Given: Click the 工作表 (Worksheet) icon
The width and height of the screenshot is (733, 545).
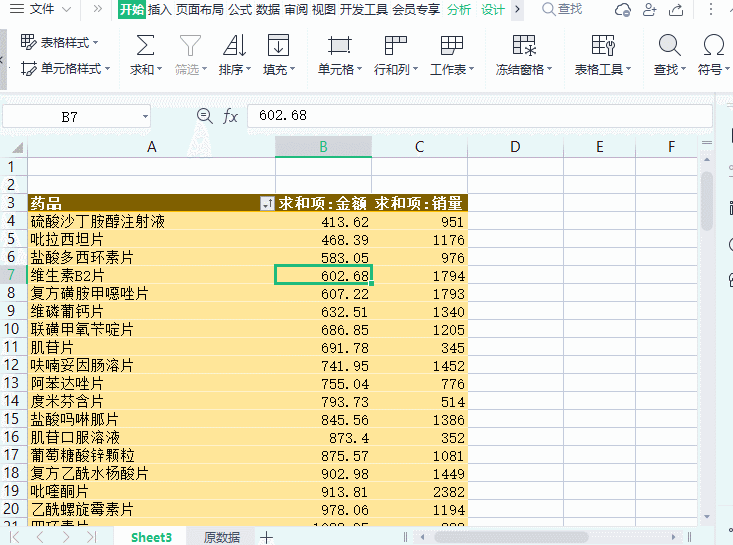Looking at the screenshot, I should pos(451,46).
